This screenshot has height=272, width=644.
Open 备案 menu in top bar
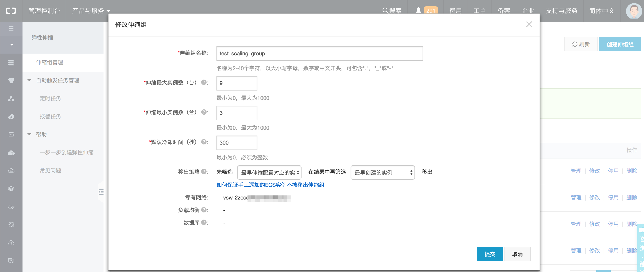pyautogui.click(x=504, y=11)
